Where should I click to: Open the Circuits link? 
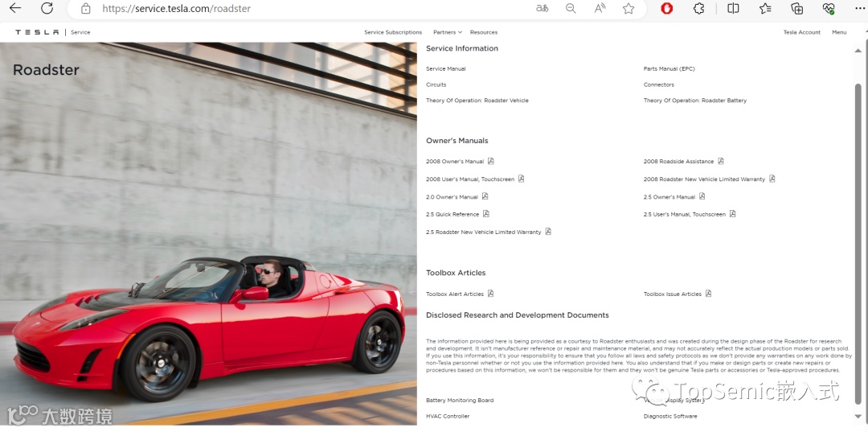pos(436,84)
